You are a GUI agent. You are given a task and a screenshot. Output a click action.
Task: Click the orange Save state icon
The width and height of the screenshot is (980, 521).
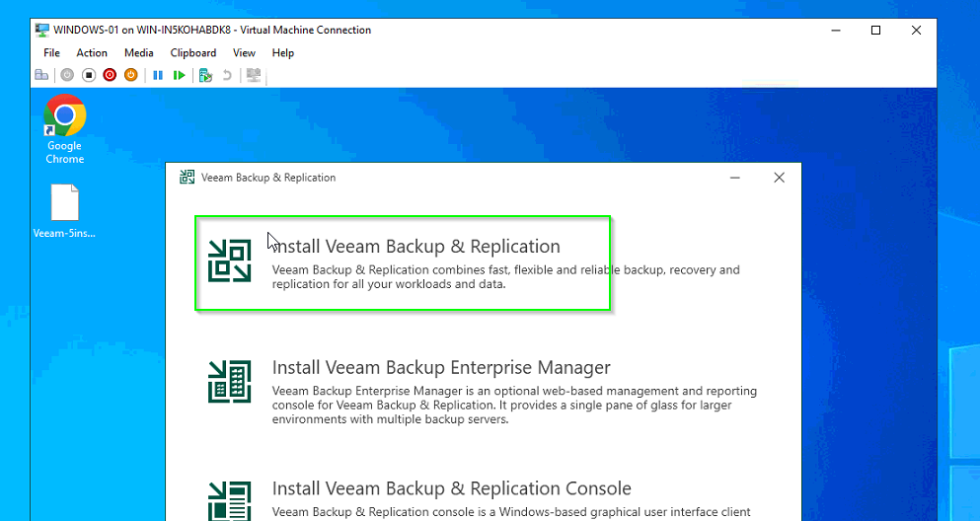tap(130, 76)
